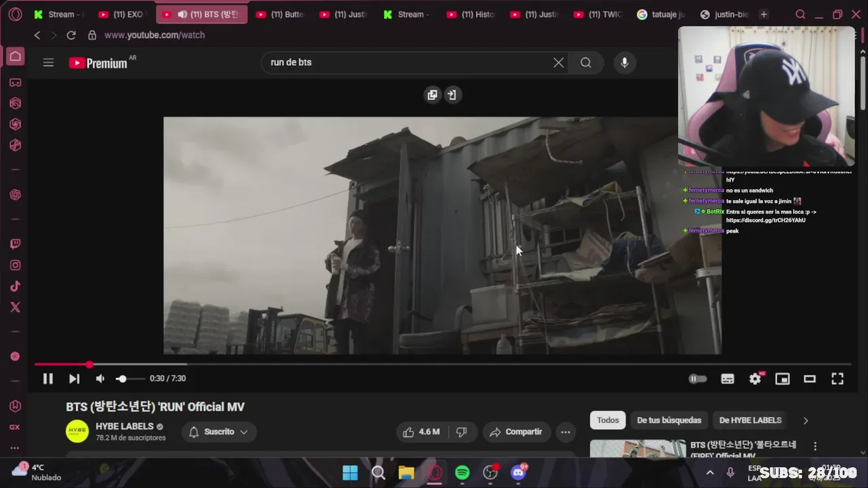Open the sidebar home start page icon
This screenshot has width=868, height=488.
(x=15, y=56)
